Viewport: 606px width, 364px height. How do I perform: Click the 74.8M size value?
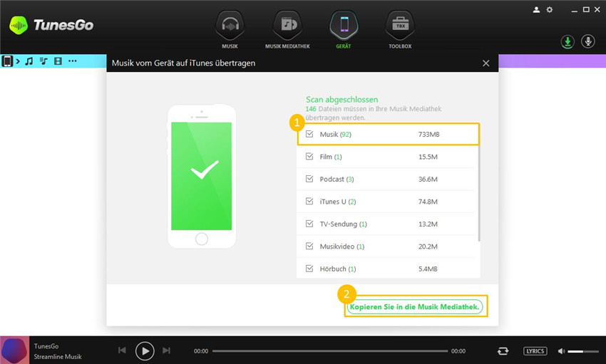tap(428, 202)
